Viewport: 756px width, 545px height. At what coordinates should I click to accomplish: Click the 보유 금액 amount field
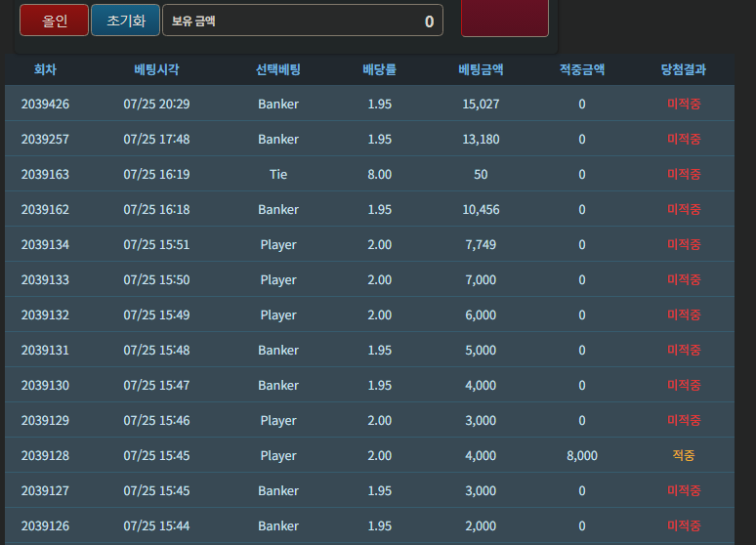click(x=303, y=21)
